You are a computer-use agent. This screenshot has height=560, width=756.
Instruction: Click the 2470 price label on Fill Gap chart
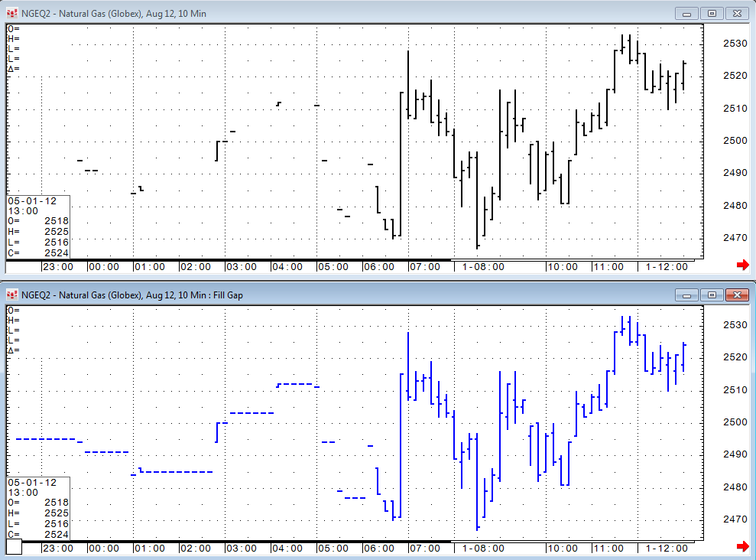coord(734,519)
